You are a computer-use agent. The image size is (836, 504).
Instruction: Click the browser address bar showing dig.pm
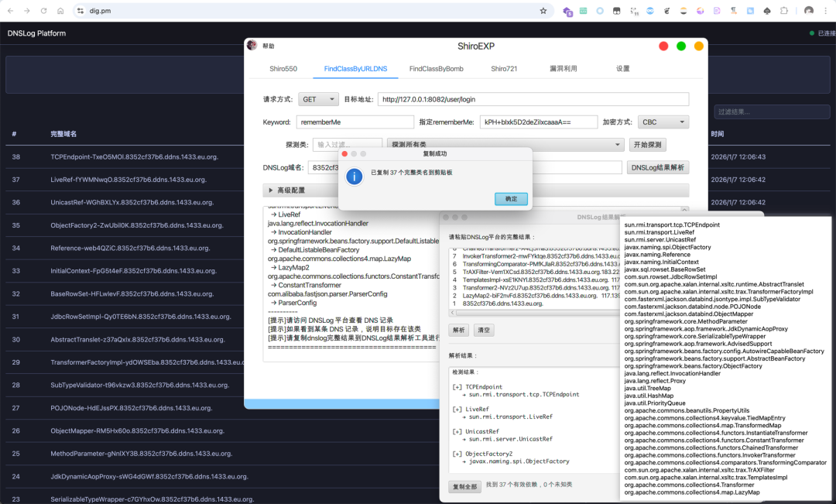(x=312, y=11)
